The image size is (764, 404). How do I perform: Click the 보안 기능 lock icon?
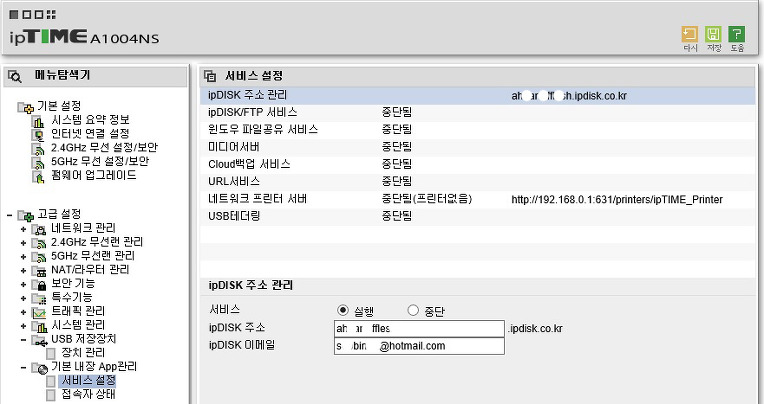[39, 284]
